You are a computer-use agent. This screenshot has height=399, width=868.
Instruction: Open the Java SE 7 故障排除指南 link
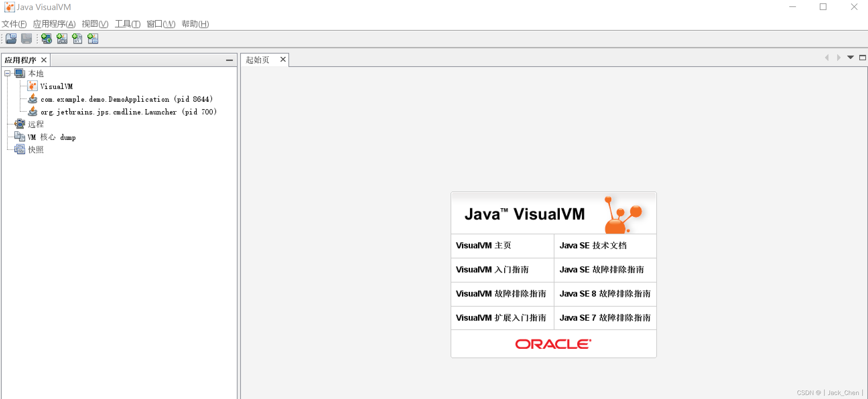tap(605, 318)
